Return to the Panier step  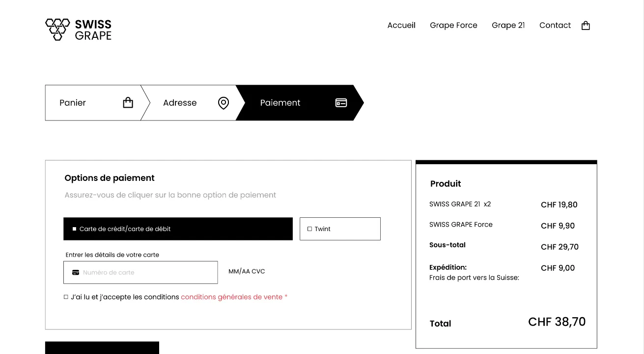[73, 103]
